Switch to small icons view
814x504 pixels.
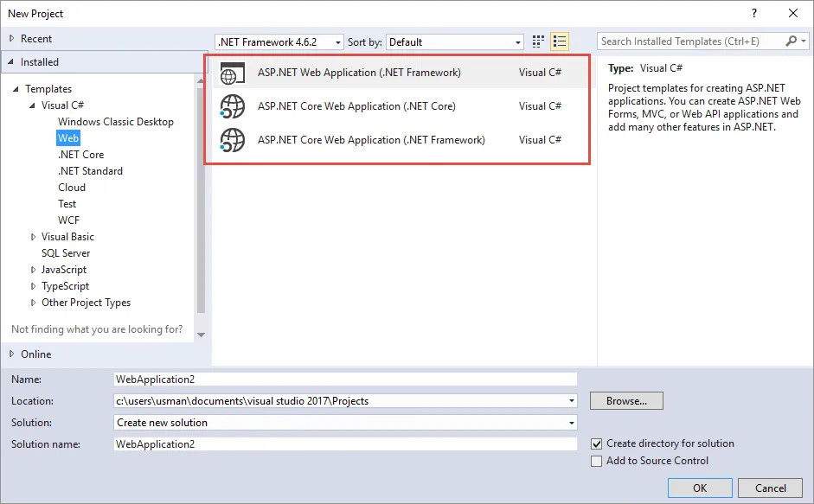coord(538,41)
